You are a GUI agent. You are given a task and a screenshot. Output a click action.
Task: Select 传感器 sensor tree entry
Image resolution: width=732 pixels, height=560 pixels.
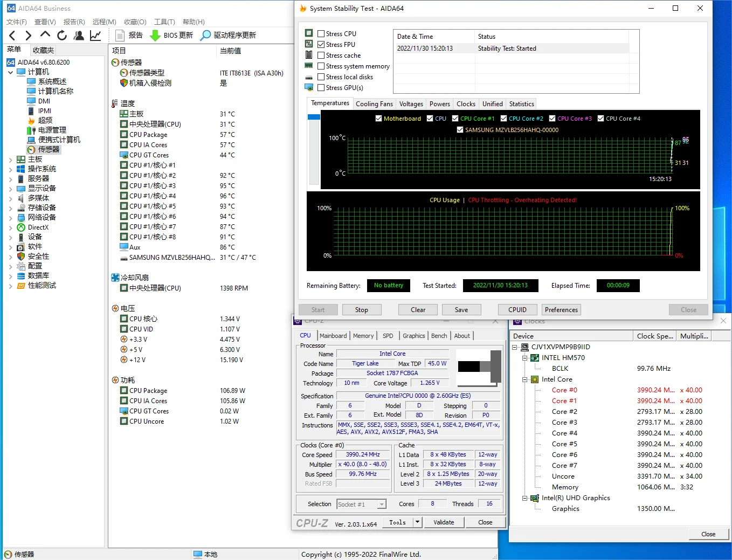pyautogui.click(x=49, y=149)
